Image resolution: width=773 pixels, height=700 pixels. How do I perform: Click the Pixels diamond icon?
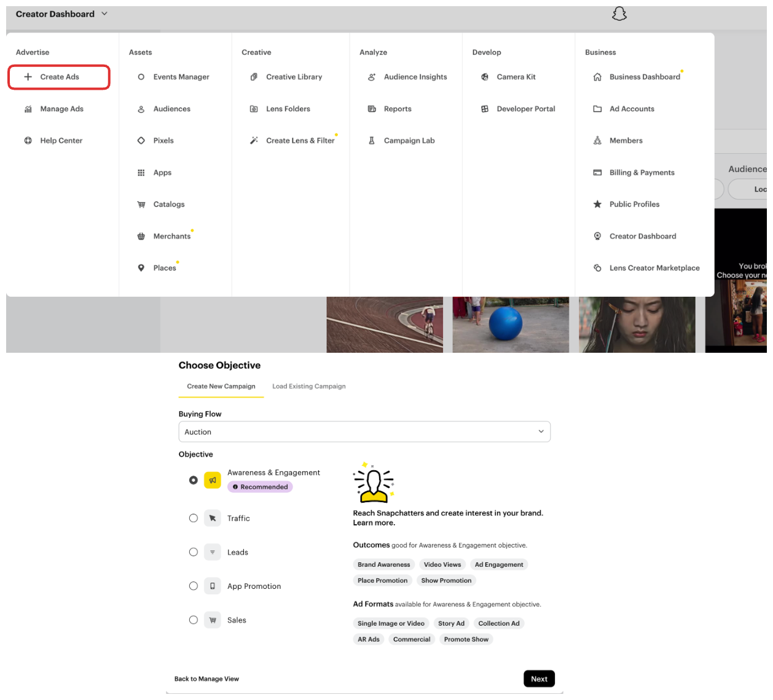coord(141,141)
